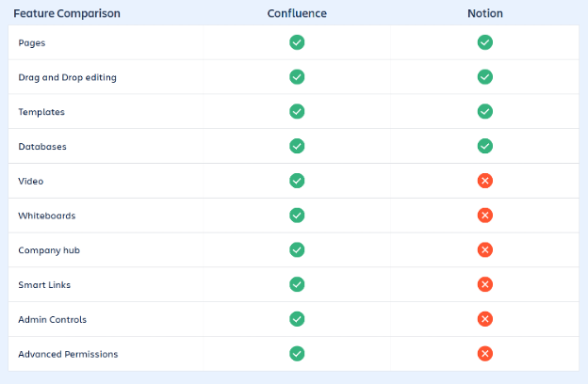
Task: Select the Video feature label
Action: click(31, 181)
